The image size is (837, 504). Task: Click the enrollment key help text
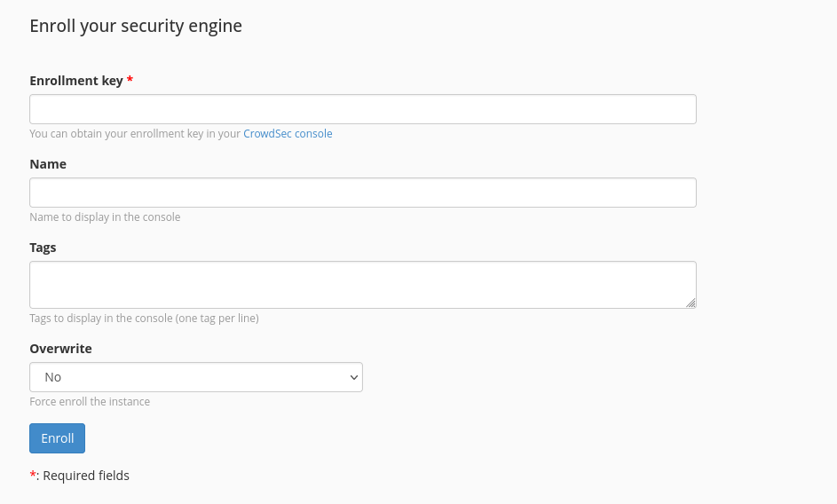(135, 134)
